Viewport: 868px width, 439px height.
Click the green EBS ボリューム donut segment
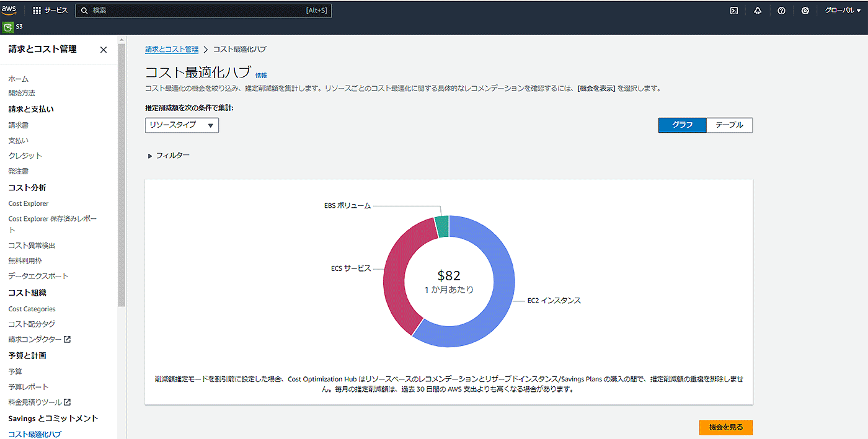(441, 226)
